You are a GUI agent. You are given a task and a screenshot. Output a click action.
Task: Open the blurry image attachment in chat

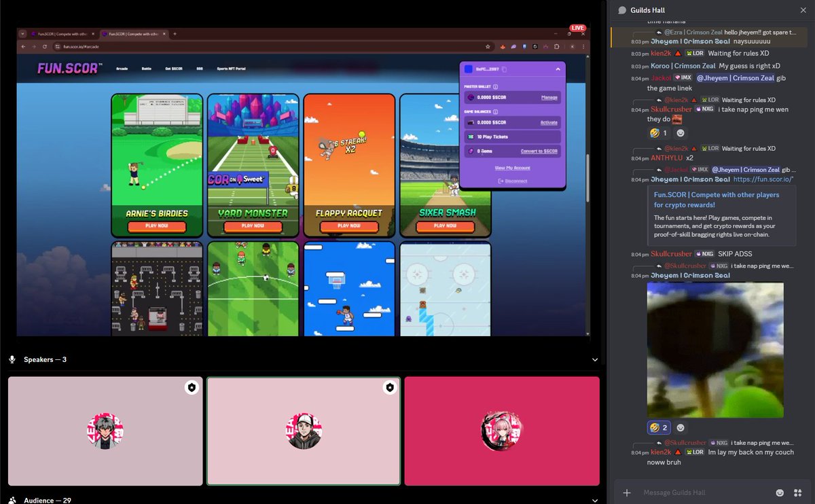tap(715, 350)
